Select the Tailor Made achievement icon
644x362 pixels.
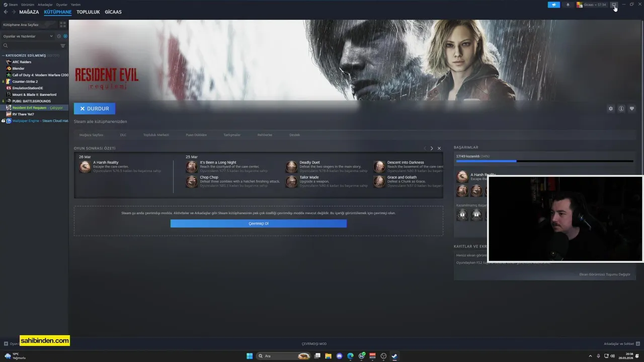click(x=291, y=182)
